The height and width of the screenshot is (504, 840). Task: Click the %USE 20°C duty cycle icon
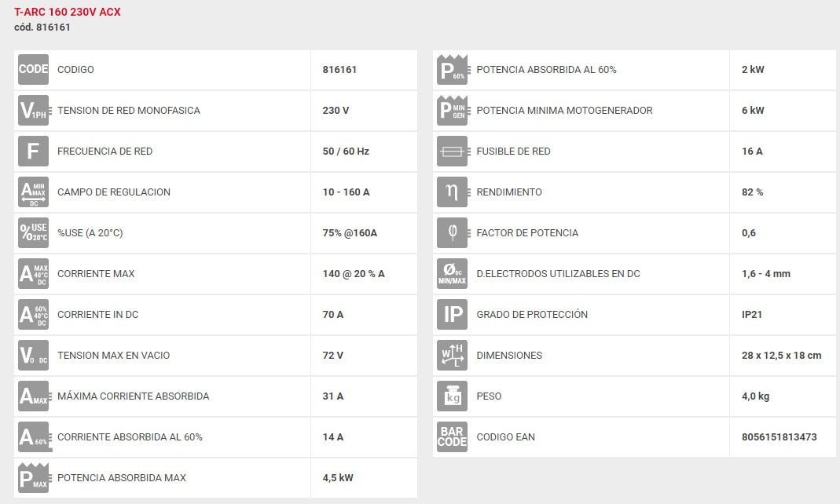pos(33,232)
